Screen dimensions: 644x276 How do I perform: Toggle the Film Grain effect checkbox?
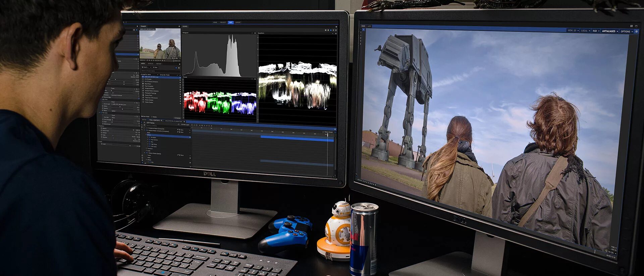pos(150,146)
